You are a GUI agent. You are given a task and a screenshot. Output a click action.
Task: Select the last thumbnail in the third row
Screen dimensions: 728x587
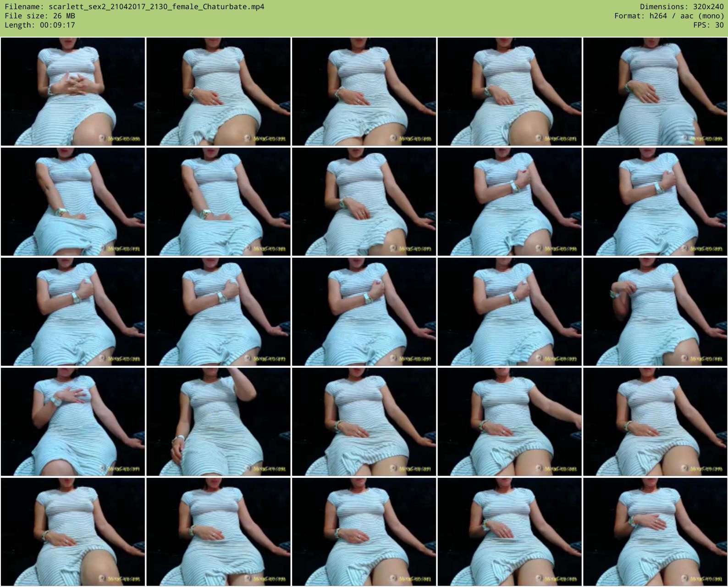click(x=655, y=312)
